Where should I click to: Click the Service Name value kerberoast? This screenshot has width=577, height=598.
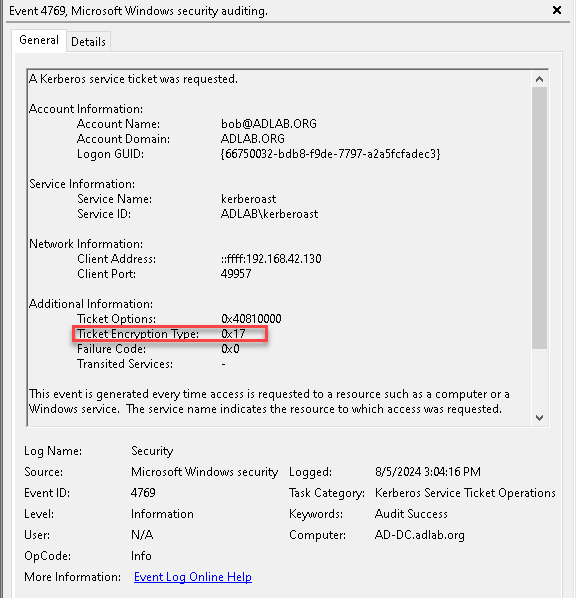pyautogui.click(x=248, y=199)
